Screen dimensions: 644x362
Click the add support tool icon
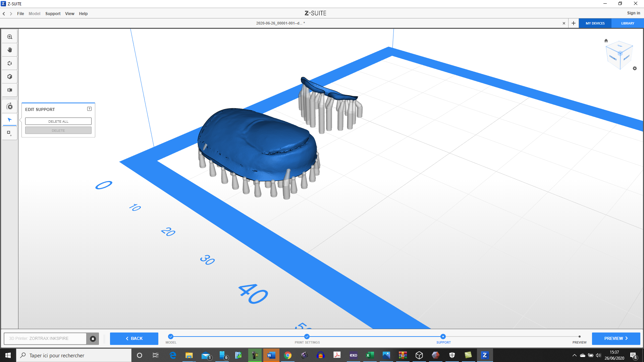click(x=10, y=133)
